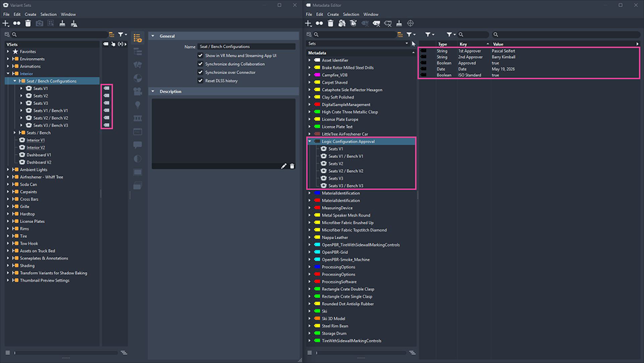Click the tag icon beside Seats V3 / Bench V3
Viewport: 644px width, 363px height.
107,125
